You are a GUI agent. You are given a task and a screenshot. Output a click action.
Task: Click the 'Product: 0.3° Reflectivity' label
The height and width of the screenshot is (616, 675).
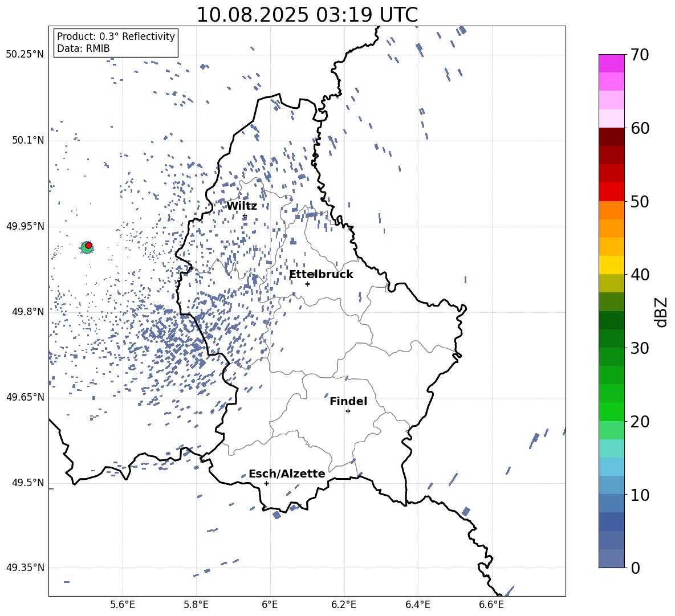tap(116, 36)
